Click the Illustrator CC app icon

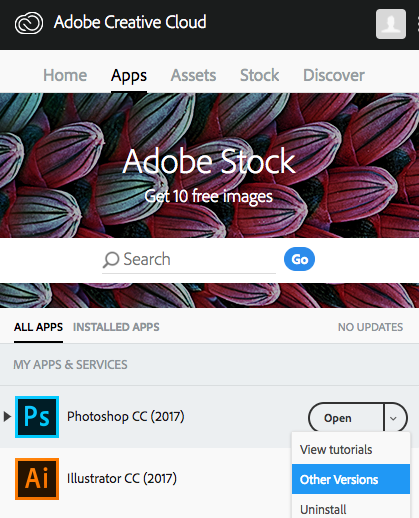pos(37,479)
